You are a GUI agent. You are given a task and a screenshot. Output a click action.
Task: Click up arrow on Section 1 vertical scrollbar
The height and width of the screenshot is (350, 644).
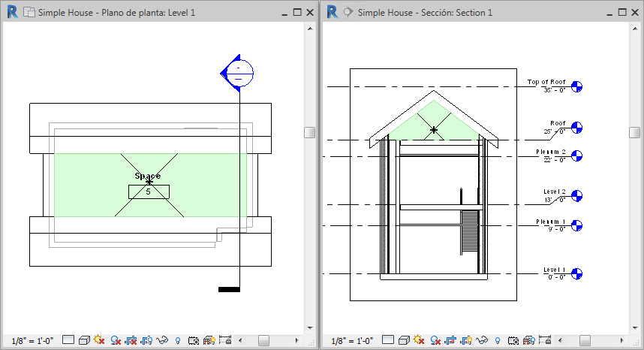[634, 29]
